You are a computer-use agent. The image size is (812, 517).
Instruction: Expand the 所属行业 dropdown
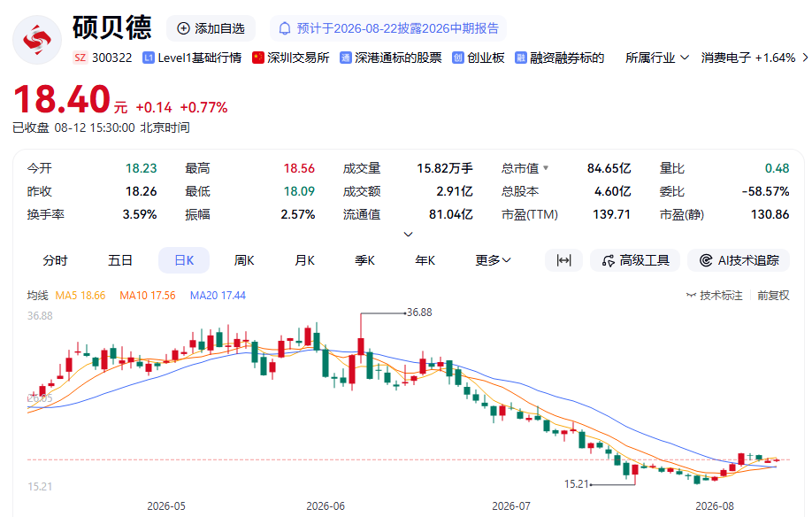[x=657, y=58]
